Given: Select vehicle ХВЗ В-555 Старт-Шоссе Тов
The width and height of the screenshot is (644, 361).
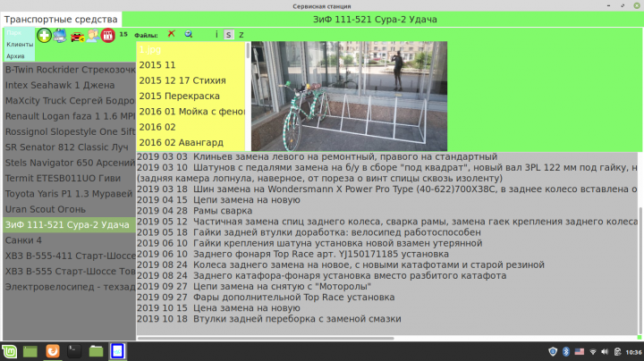Looking at the screenshot, I should 70,272.
